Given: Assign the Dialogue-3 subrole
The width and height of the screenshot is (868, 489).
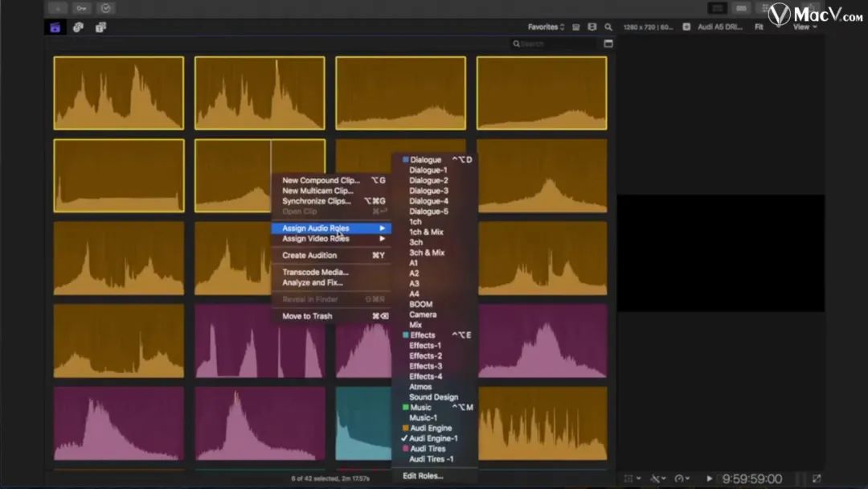Looking at the screenshot, I should (435, 191).
